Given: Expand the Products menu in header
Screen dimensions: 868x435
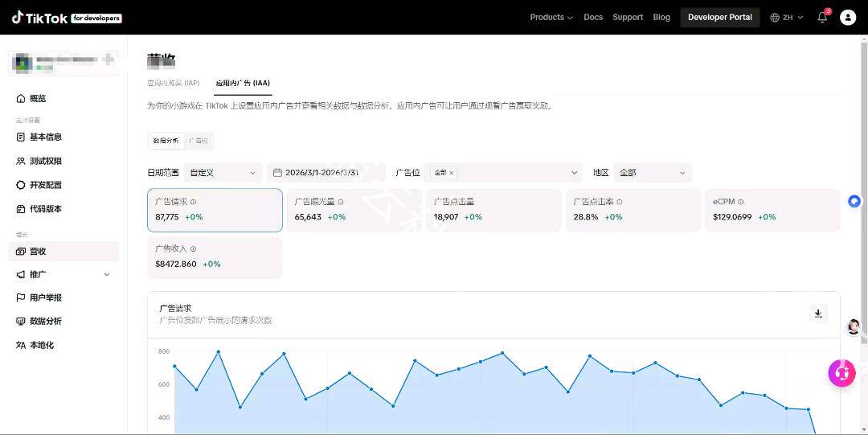Looking at the screenshot, I should 551,18.
